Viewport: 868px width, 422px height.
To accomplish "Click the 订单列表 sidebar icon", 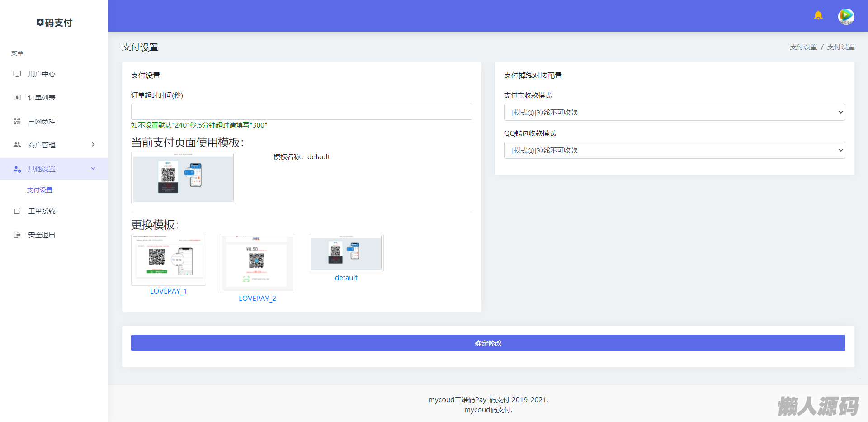I will pos(17,98).
